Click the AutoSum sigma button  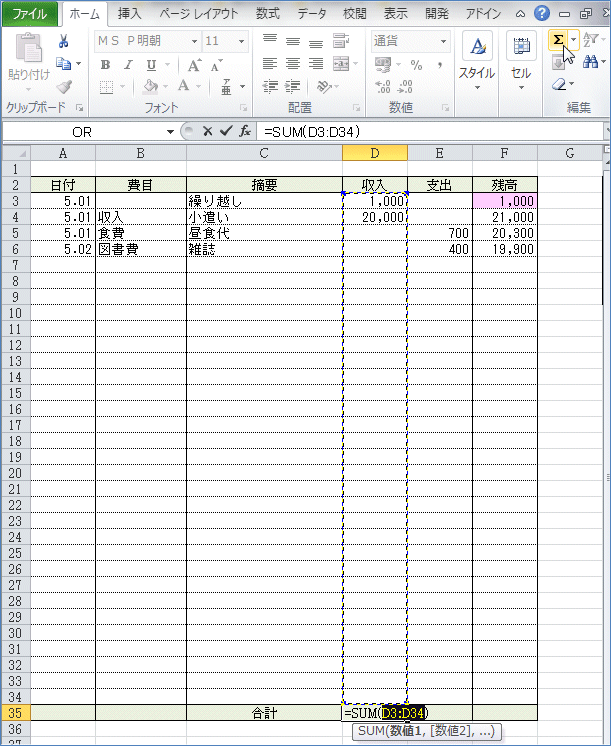558,40
